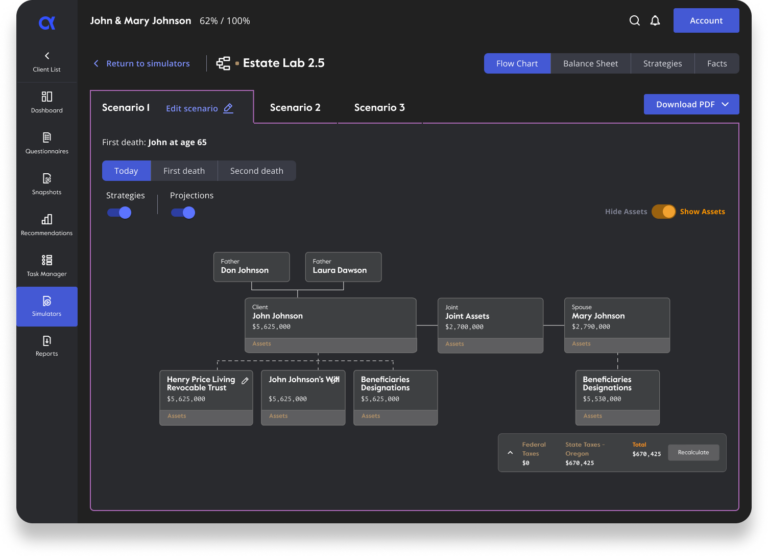Edit John Johnson's Will with pencil icon

335,380
